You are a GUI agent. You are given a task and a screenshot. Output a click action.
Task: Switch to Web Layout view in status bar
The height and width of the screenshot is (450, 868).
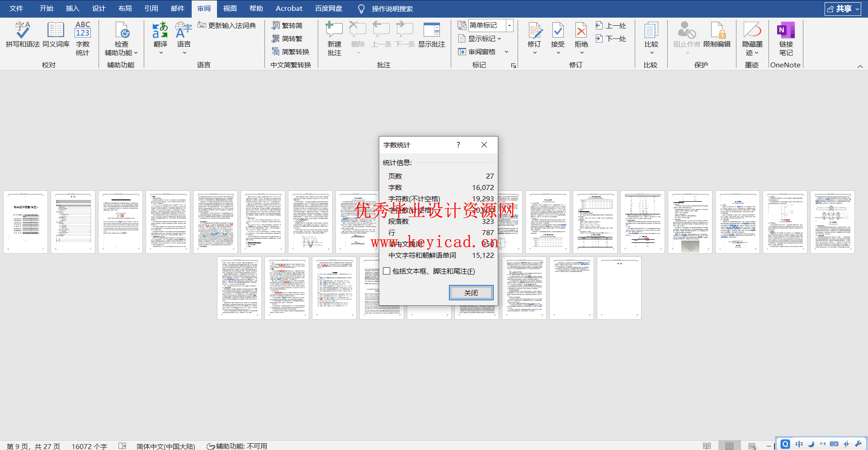point(752,446)
